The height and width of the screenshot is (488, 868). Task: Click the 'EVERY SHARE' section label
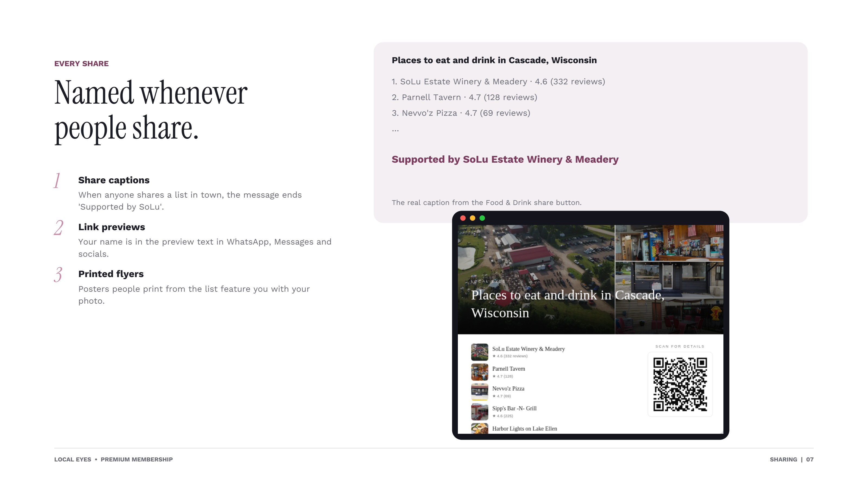point(82,64)
